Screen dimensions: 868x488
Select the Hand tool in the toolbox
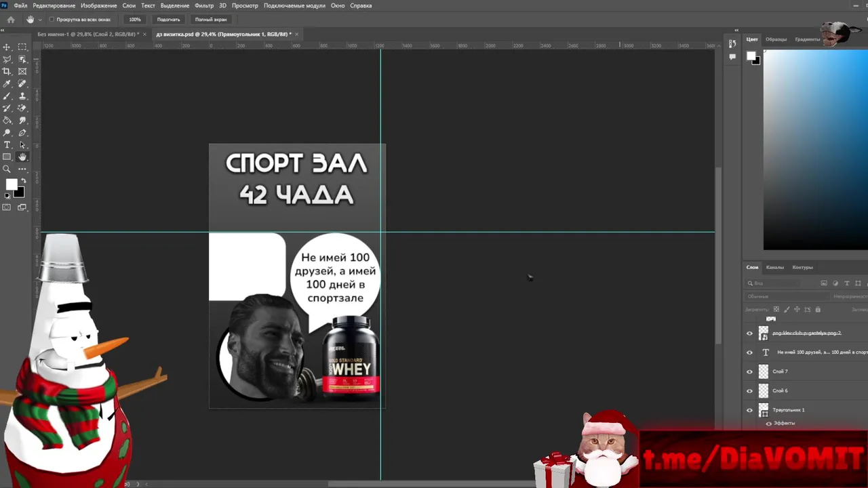pos(22,157)
